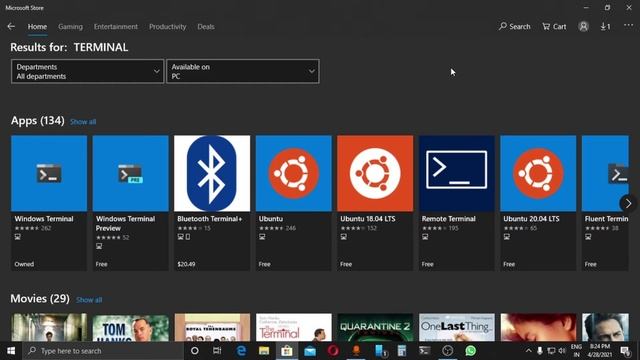Image resolution: width=640 pixels, height=360 pixels.
Task: Open the blue Ubuntu app tile rated 246
Action: point(293,203)
